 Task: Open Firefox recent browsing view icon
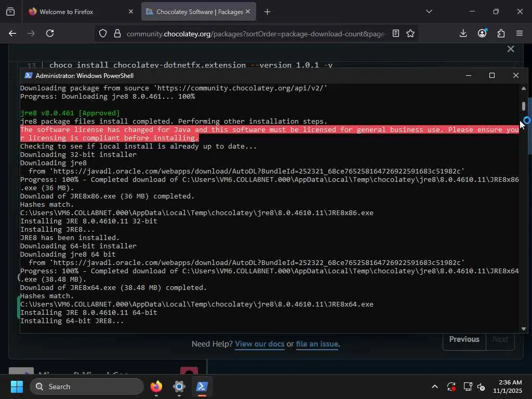point(10,11)
